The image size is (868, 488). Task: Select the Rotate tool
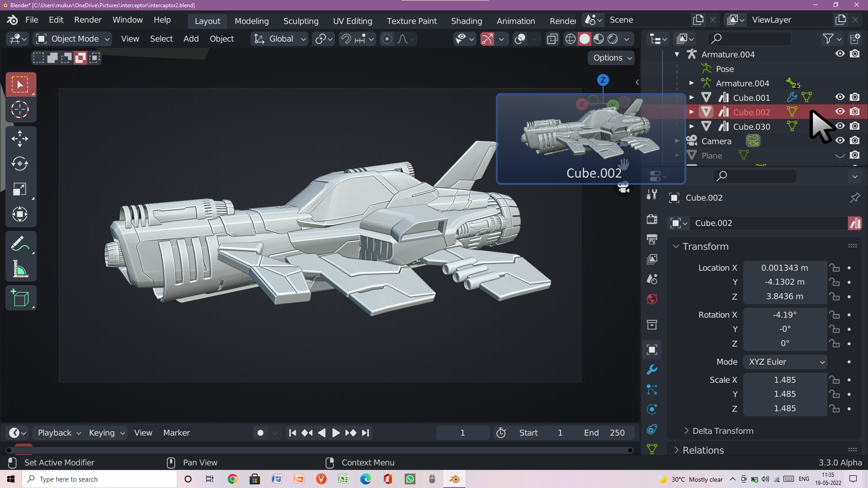[x=20, y=164]
